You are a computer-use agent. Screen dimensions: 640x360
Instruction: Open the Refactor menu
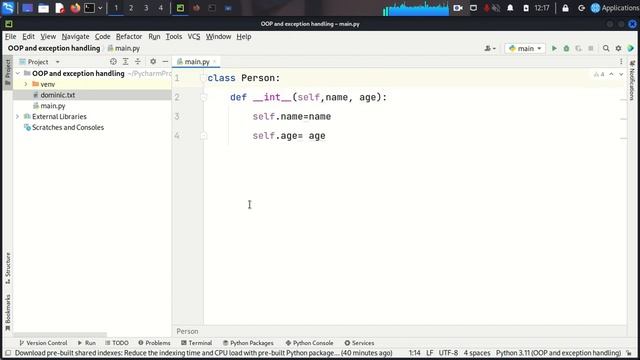[129, 36]
